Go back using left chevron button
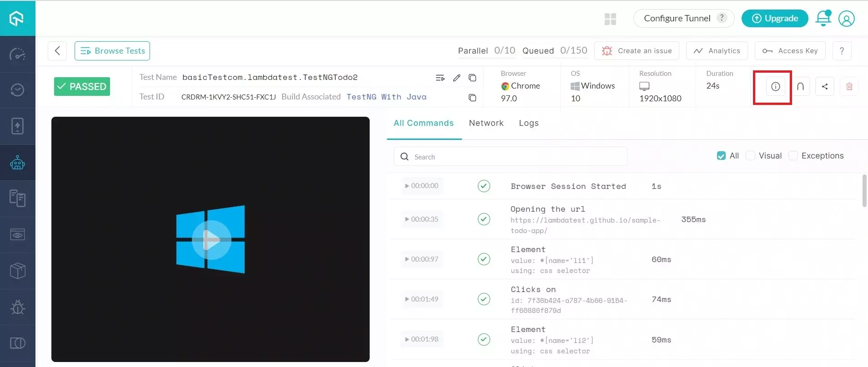Screen dimensions: 868x367 click(57, 51)
